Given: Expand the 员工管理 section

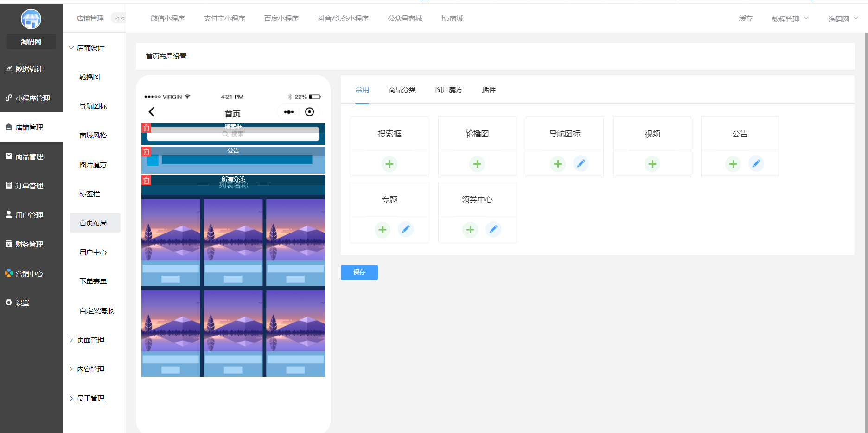Looking at the screenshot, I should pos(91,398).
